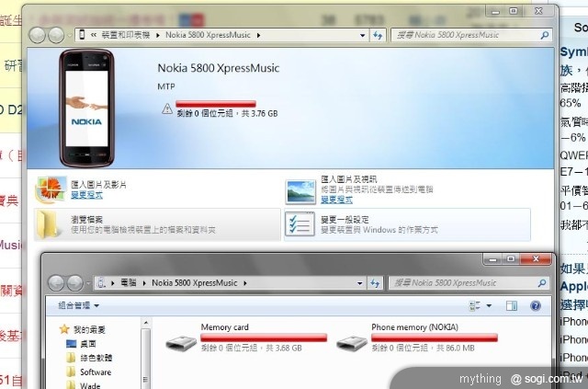Click navigation pane scrollbar up arrow
Image resolution: width=588 pixels, height=389 pixels.
point(146,323)
